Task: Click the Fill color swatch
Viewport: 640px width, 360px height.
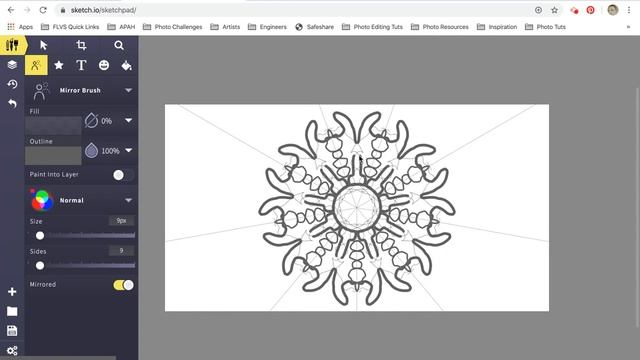Action: coord(53,125)
